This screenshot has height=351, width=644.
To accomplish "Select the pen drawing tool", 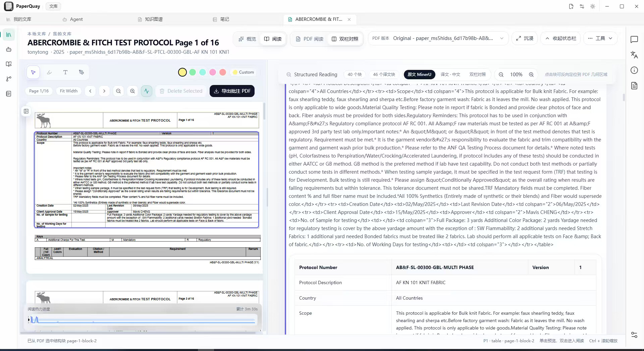I will pyautogui.click(x=82, y=72).
